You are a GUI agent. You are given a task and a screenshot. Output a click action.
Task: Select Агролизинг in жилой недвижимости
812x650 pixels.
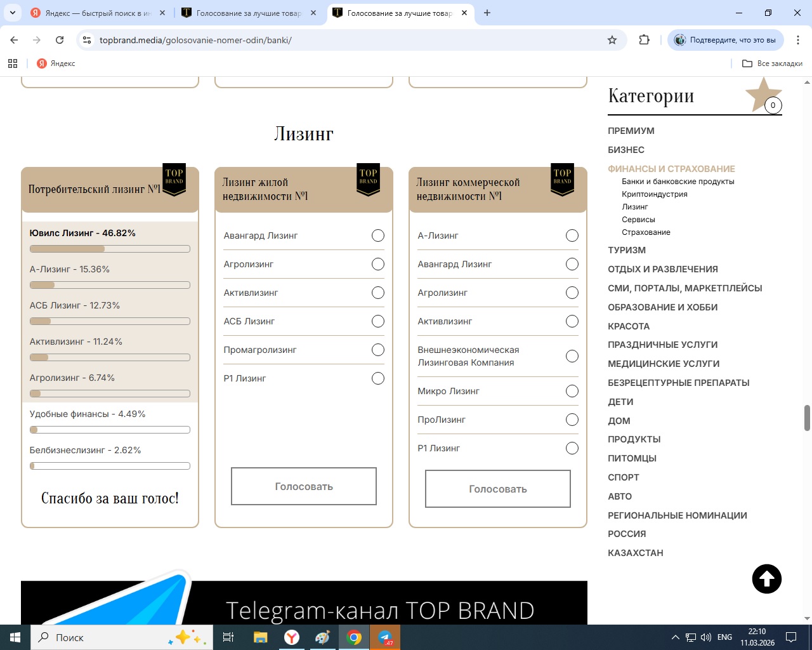coord(378,264)
